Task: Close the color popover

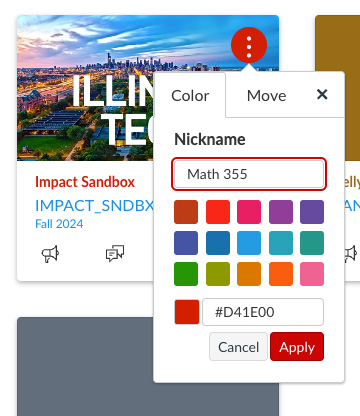Action: coord(322,95)
